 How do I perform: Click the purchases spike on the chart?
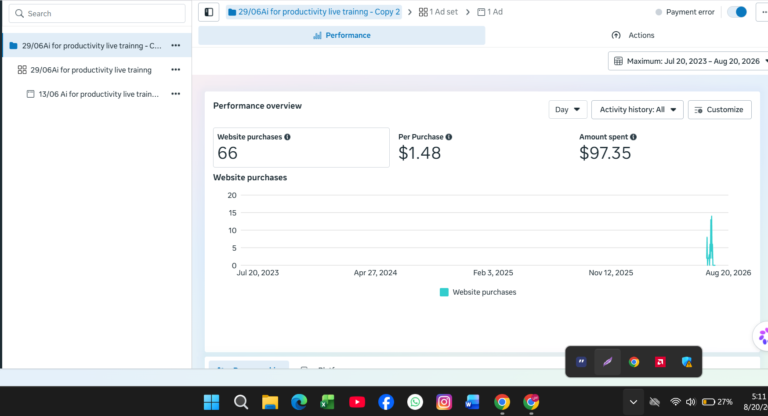click(711, 241)
